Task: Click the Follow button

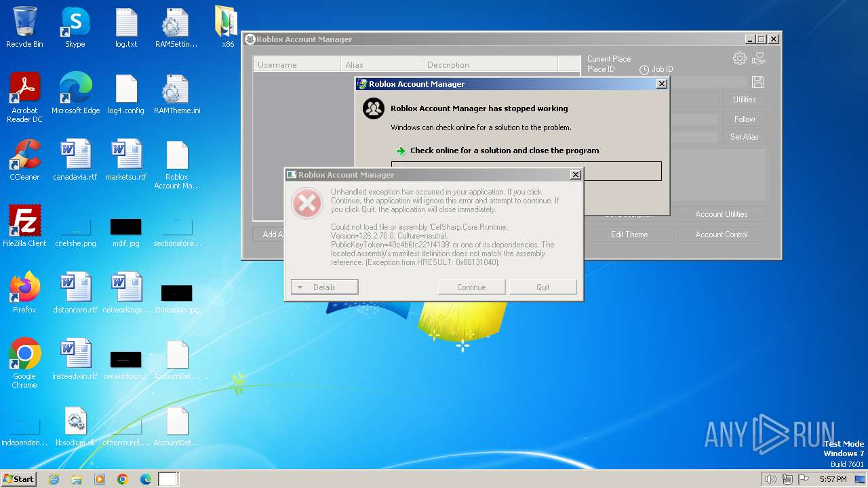Action: pyautogui.click(x=744, y=119)
